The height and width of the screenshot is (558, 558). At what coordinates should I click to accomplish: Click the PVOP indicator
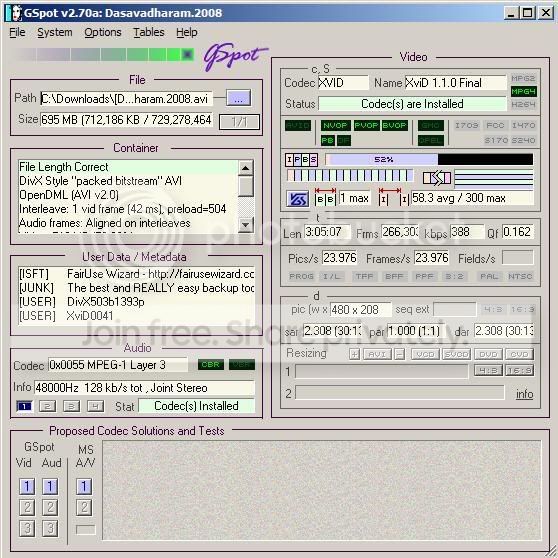367,125
